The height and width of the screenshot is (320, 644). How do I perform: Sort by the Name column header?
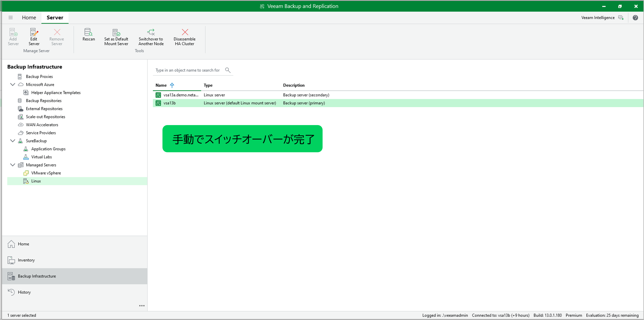click(x=161, y=85)
